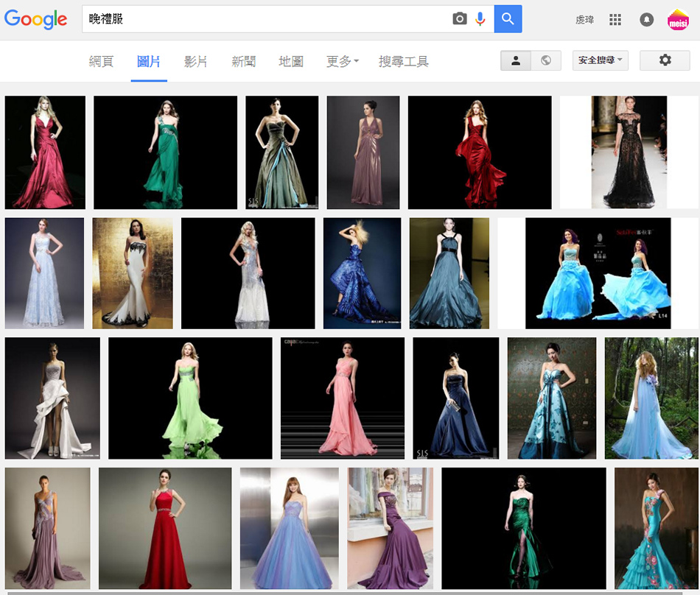
Task: Select the 圖片 tab
Action: click(149, 61)
